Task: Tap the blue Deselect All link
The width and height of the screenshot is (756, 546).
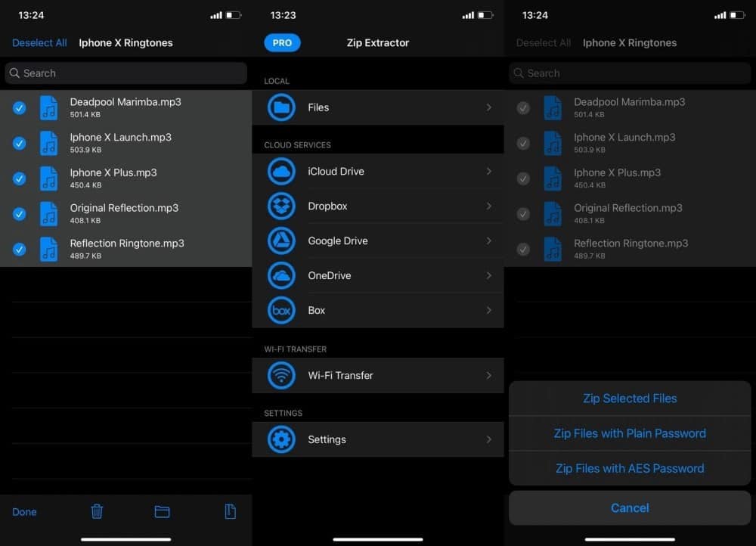Action: pyautogui.click(x=39, y=43)
